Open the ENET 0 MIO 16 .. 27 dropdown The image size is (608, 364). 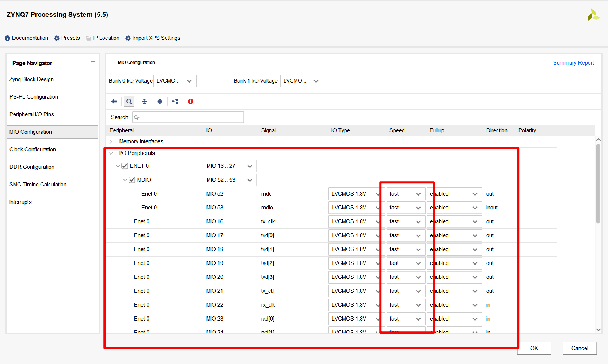[230, 166]
